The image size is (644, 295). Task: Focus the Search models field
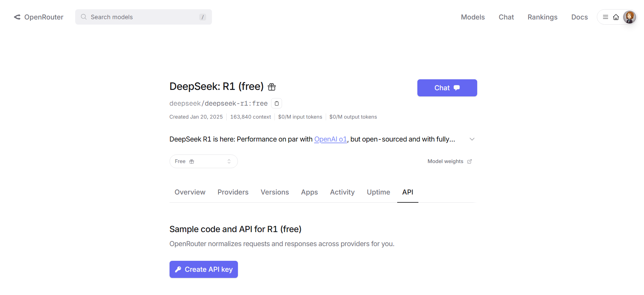(144, 17)
